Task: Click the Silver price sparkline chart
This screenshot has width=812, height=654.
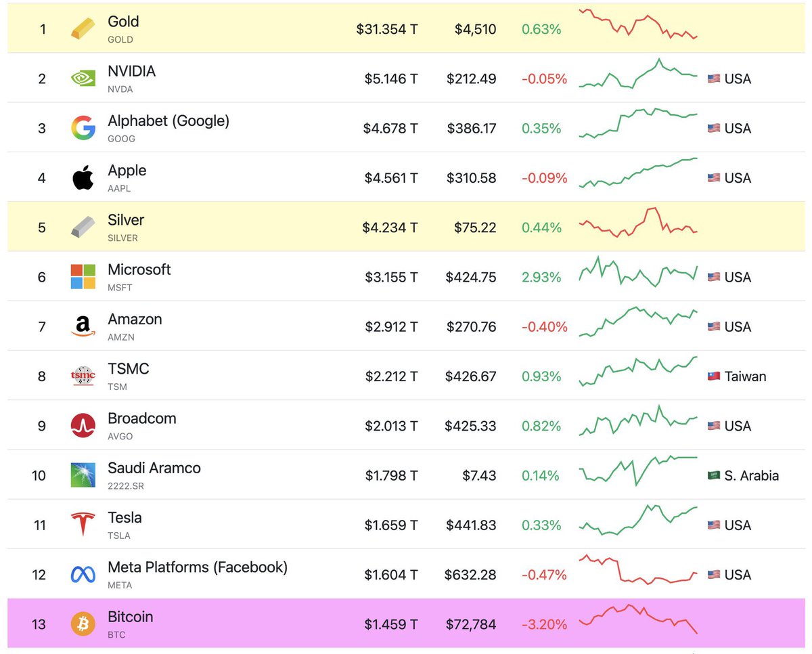Action: (x=638, y=223)
